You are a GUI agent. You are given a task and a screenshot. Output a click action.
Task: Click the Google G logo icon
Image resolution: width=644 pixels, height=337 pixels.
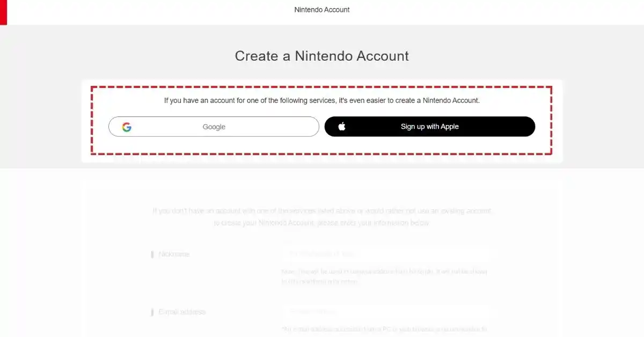coord(127,127)
